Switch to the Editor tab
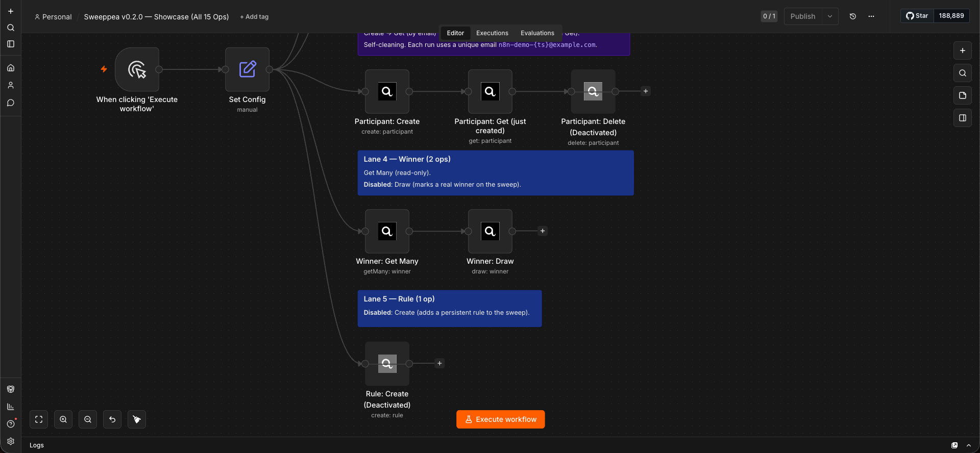The width and height of the screenshot is (980, 453). [455, 33]
